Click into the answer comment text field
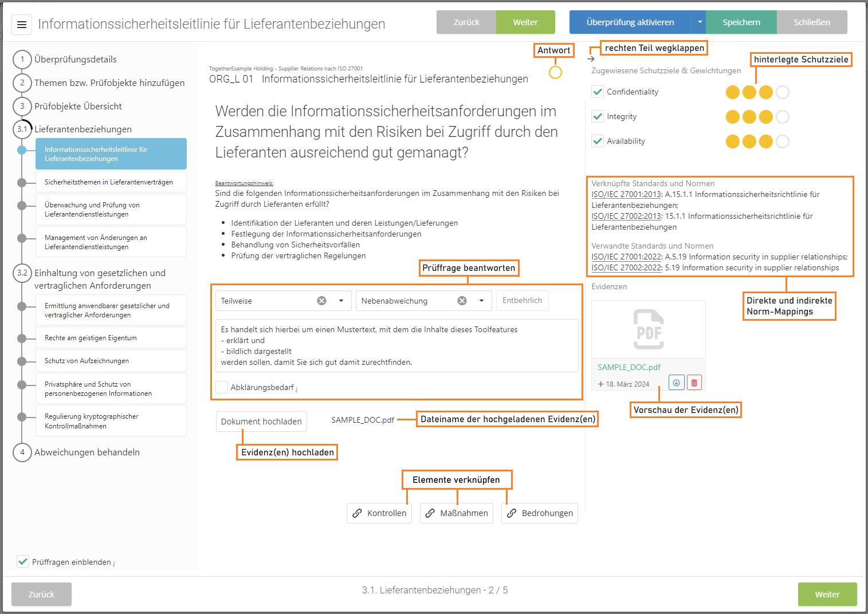This screenshot has width=868, height=614. 396,346
